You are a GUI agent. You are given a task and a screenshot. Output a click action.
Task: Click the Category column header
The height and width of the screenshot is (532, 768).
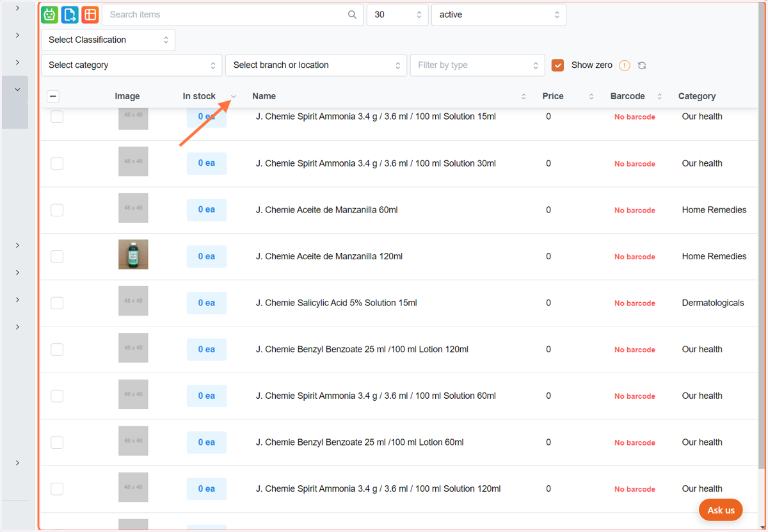click(x=697, y=97)
